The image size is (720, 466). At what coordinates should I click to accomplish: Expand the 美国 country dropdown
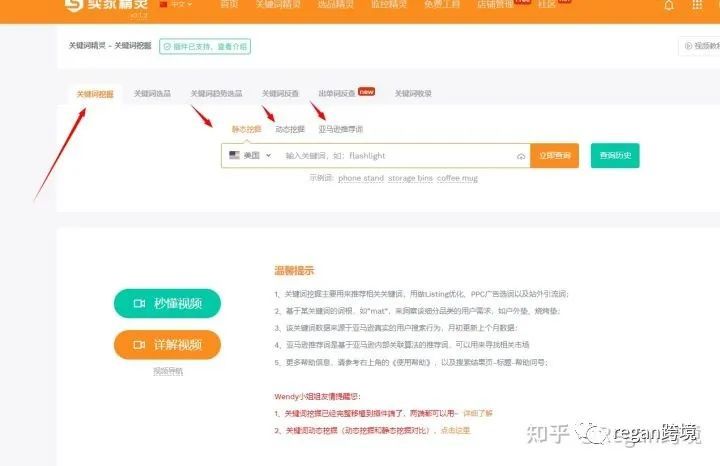[x=250, y=156]
